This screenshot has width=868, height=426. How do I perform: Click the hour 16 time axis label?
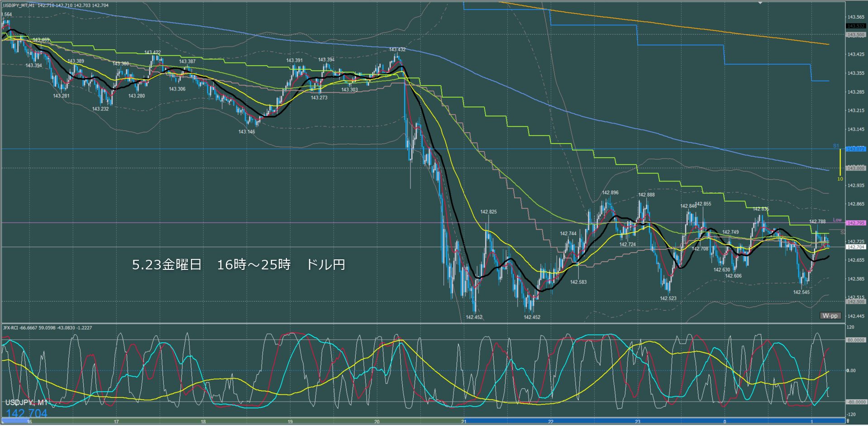pos(29,421)
